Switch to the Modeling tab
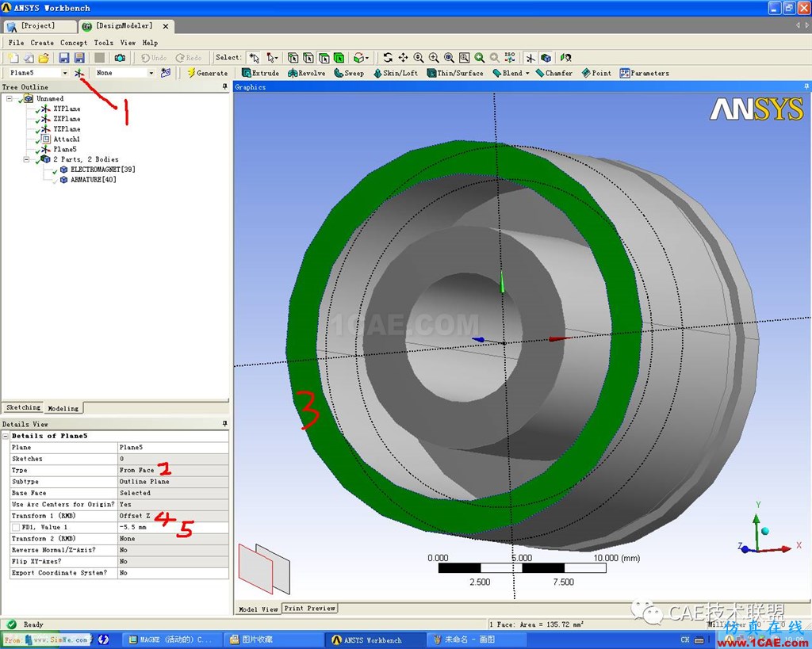This screenshot has width=812, height=649. tap(63, 408)
